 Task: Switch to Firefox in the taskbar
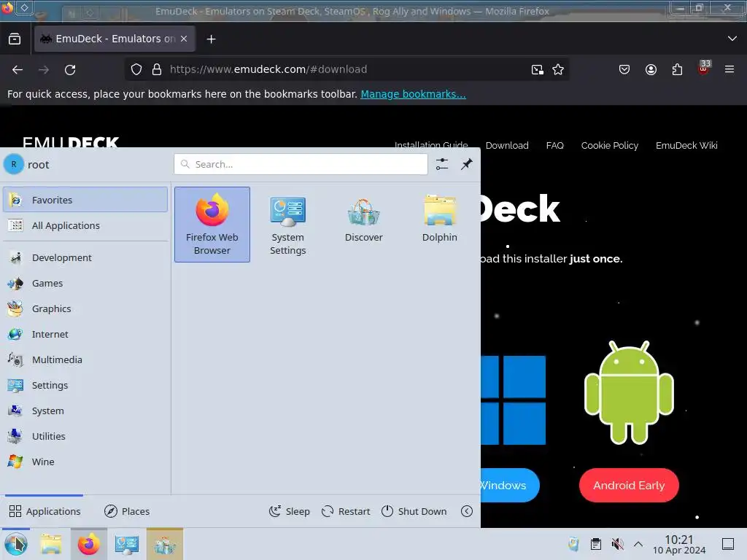[x=88, y=544]
